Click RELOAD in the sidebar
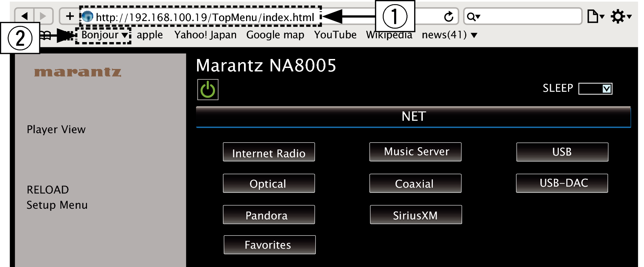 click(48, 190)
